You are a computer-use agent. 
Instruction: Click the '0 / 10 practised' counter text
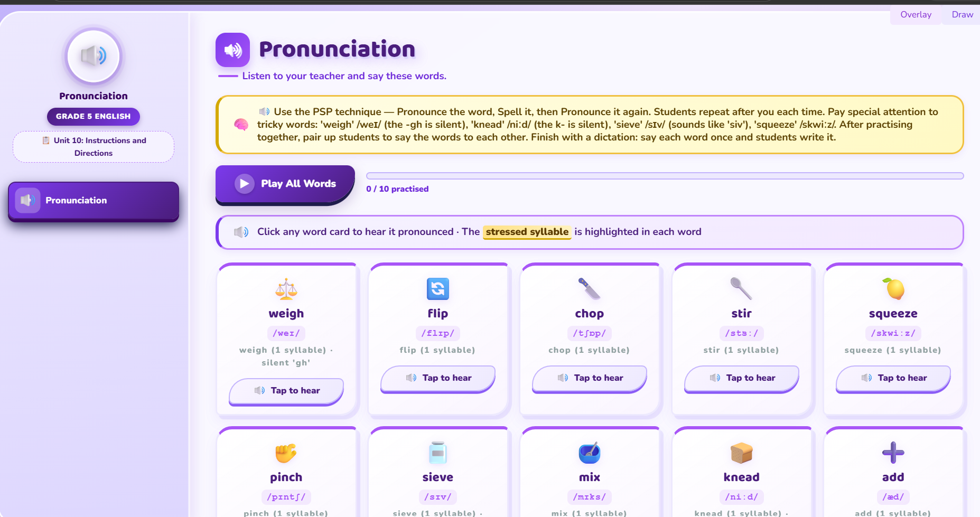pos(397,189)
